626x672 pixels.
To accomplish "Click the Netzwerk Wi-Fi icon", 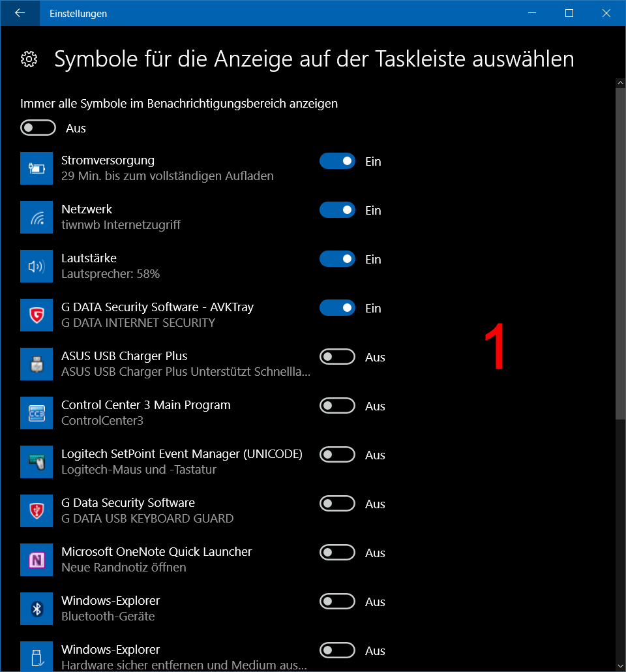I will pos(37,217).
